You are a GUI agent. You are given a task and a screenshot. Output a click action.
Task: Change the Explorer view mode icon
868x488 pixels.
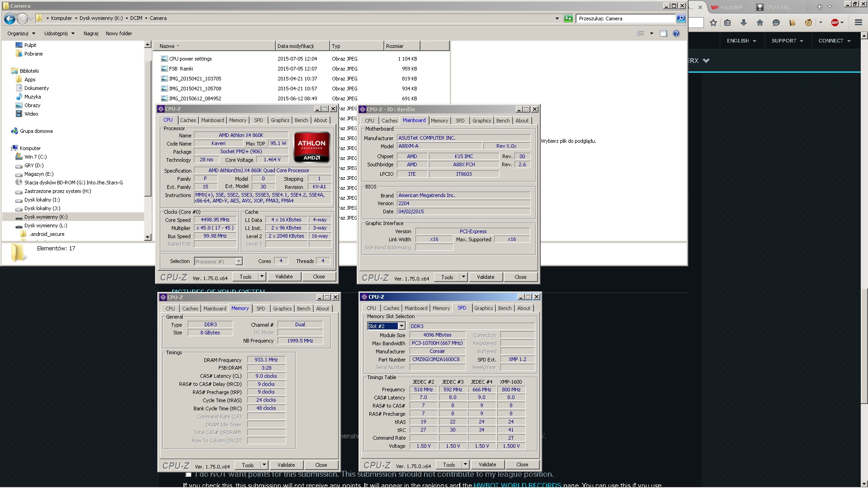[641, 33]
